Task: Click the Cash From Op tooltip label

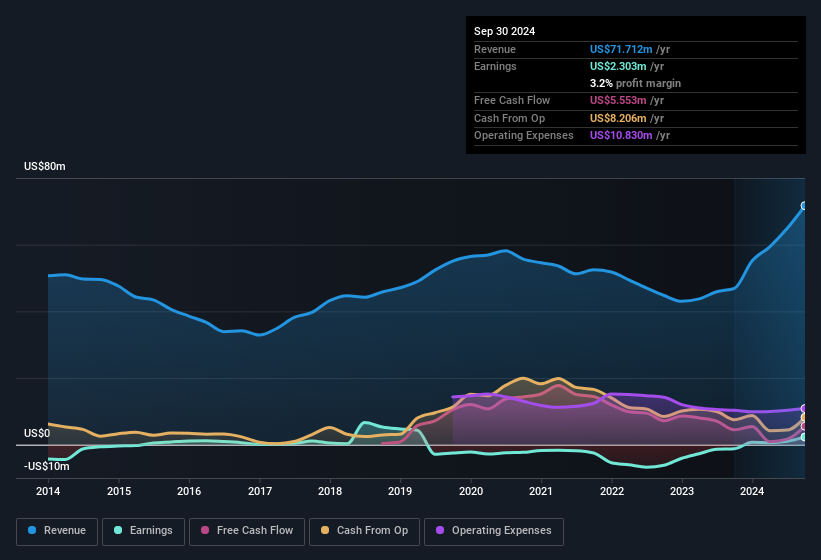Action: coord(509,118)
